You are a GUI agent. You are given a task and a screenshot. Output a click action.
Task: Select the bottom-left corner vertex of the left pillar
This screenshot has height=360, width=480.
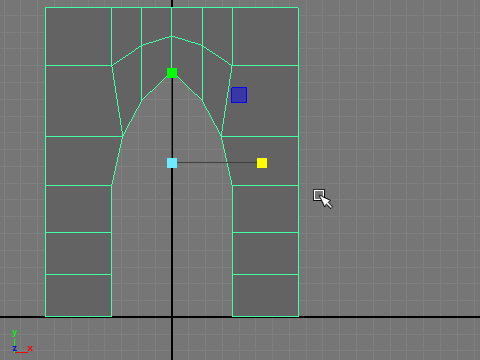[x=45, y=316]
